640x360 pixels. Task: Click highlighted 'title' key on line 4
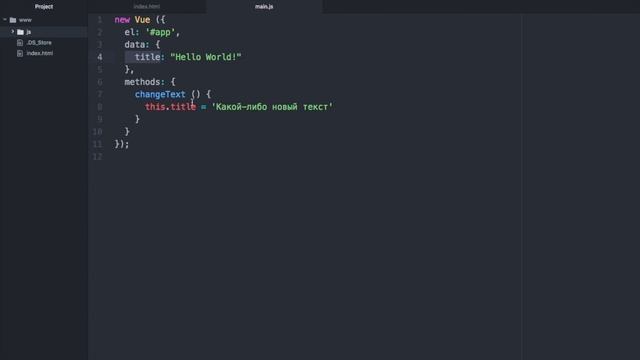coord(147,57)
